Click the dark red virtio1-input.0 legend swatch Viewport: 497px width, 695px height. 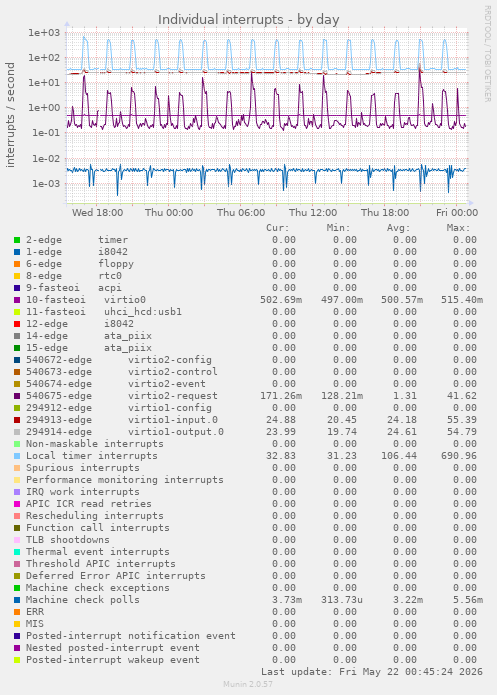coord(17,420)
